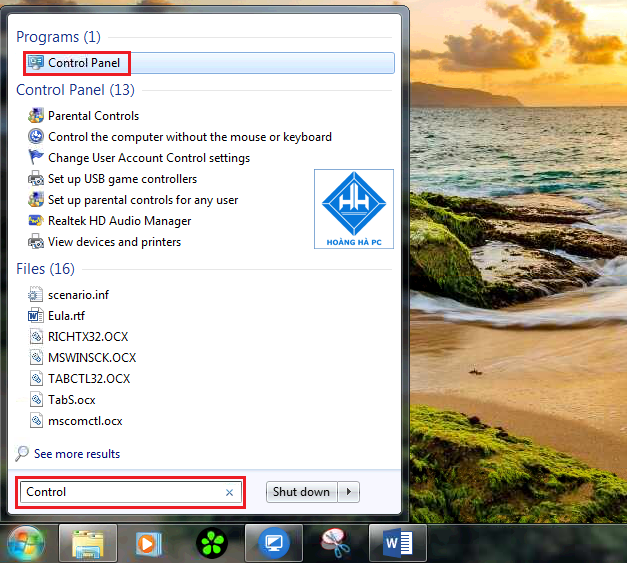Open scenario.inf file
The height and width of the screenshot is (563, 627).
pos(78,295)
